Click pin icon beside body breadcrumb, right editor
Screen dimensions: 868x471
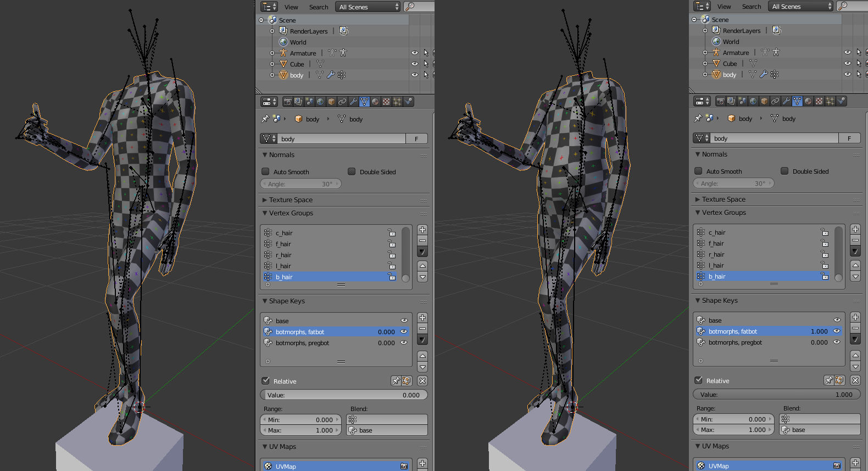698,118
